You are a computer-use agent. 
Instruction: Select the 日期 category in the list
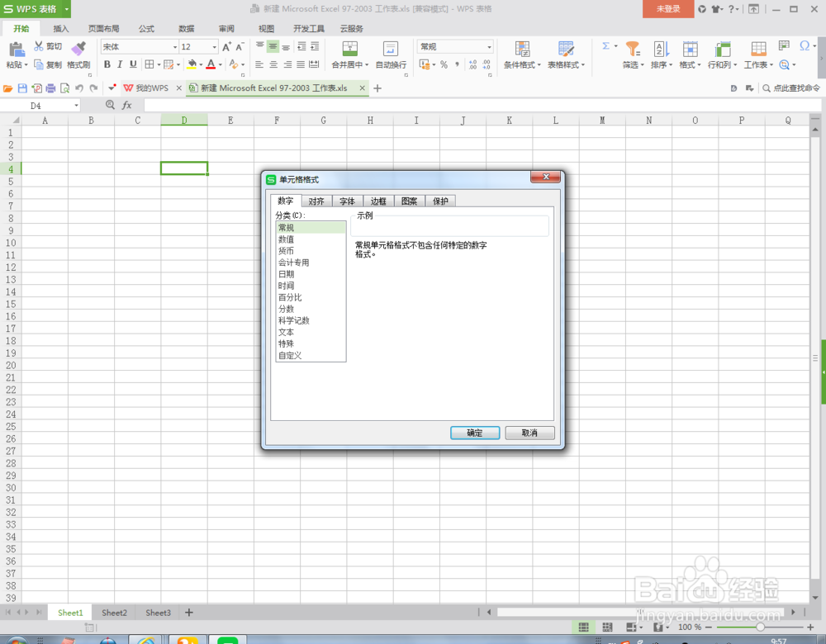[311, 274]
